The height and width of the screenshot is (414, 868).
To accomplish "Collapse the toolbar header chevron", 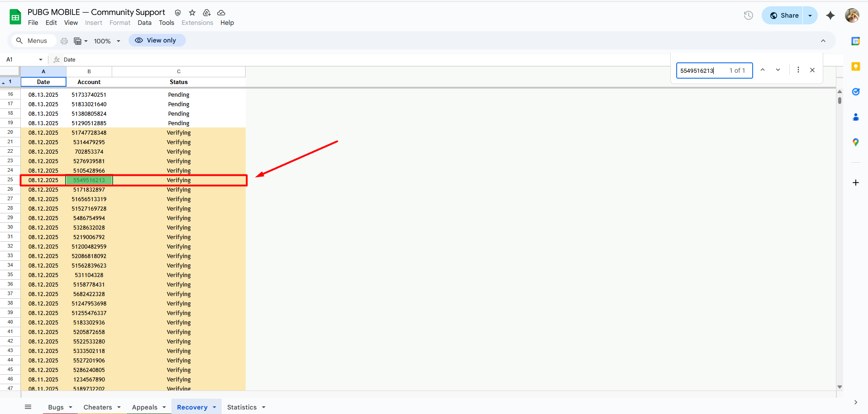I will 823,41.
